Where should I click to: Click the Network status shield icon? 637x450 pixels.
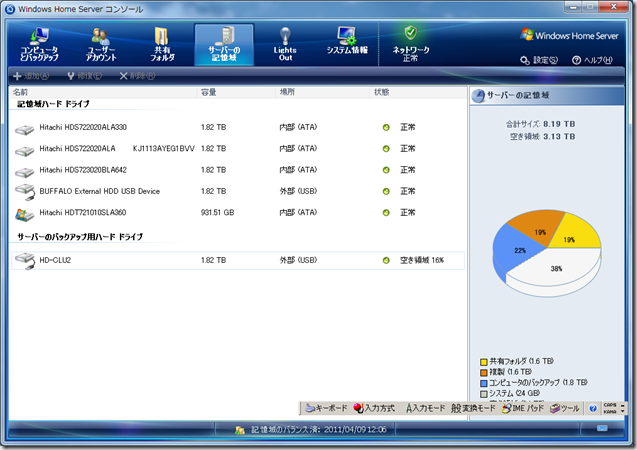tap(411, 32)
